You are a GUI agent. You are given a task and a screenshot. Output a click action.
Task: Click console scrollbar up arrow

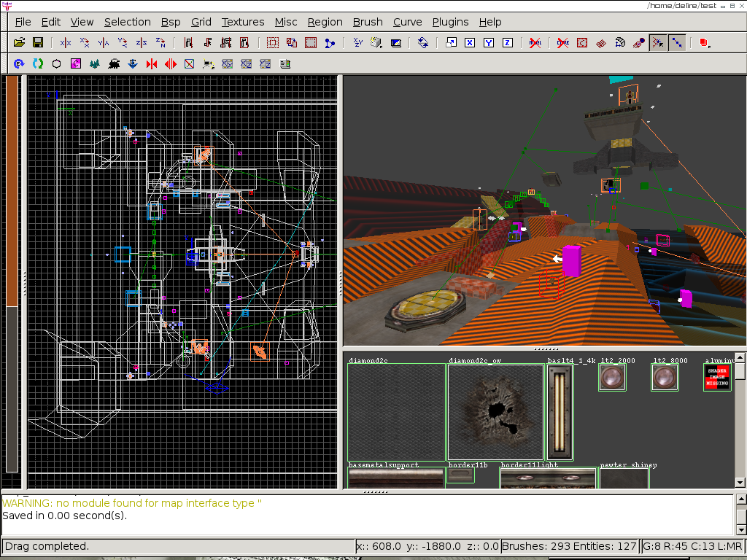(741, 499)
